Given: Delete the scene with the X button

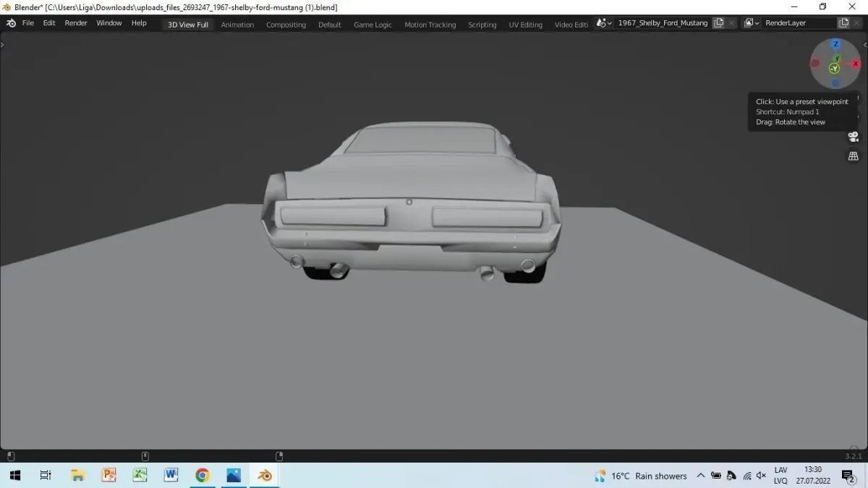Looking at the screenshot, I should pos(731,23).
